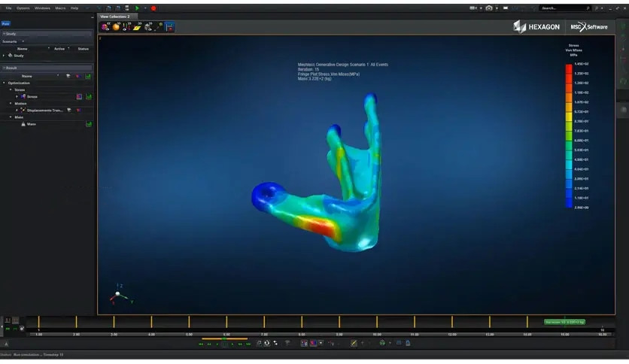Click the fringe F icon in bottom toolbar
Image resolution: width=629 pixels, height=364 pixels.
(x=304, y=343)
